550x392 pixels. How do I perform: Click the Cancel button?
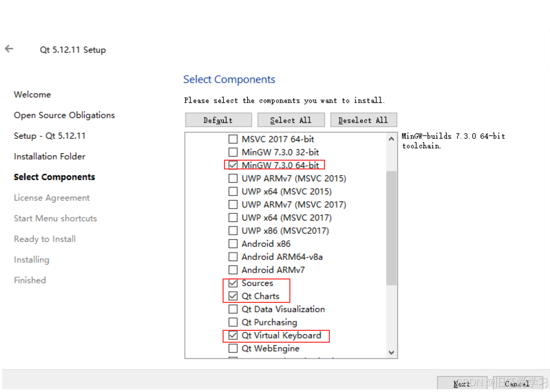[517, 384]
